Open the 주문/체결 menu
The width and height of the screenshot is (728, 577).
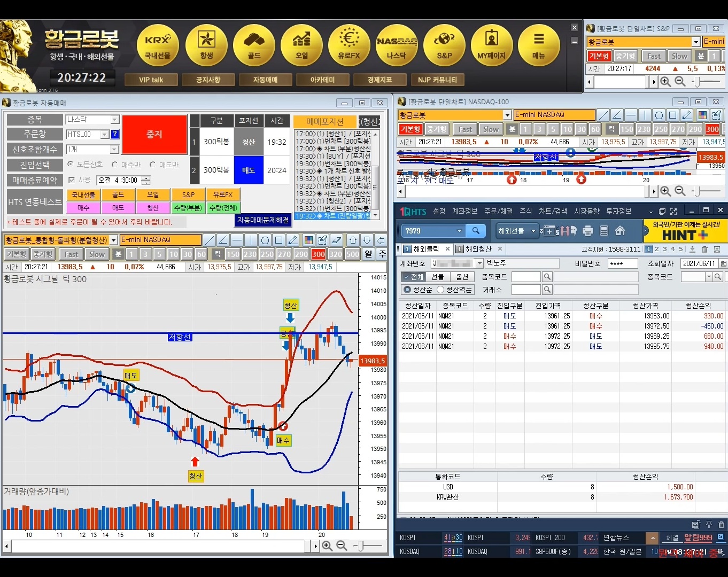pyautogui.click(x=499, y=211)
